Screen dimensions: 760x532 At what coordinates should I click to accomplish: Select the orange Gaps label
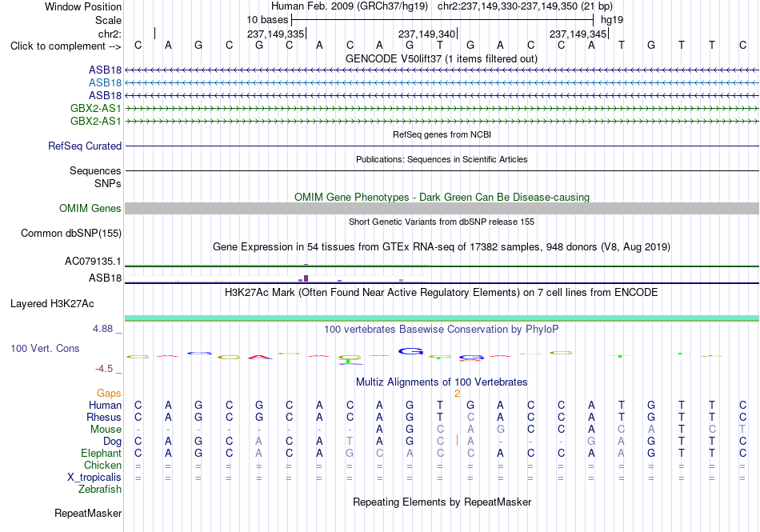[x=109, y=394]
